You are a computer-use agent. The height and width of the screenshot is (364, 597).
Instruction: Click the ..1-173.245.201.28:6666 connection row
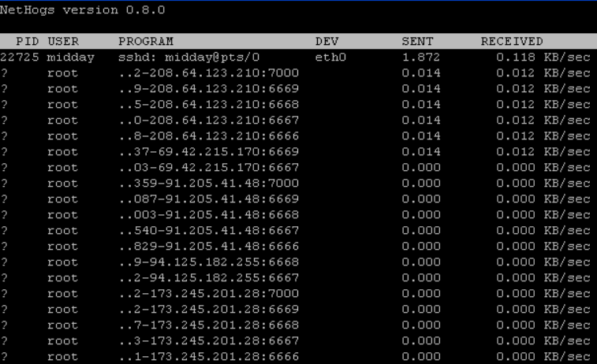(x=296, y=357)
